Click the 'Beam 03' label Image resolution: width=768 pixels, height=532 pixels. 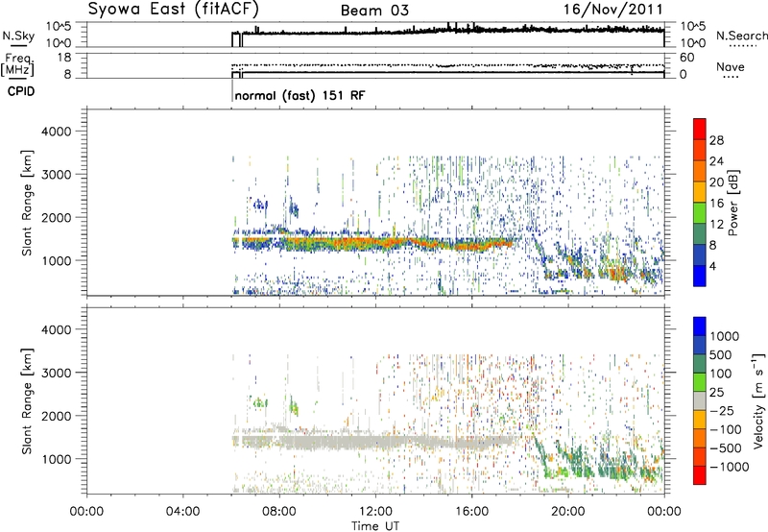(374, 11)
